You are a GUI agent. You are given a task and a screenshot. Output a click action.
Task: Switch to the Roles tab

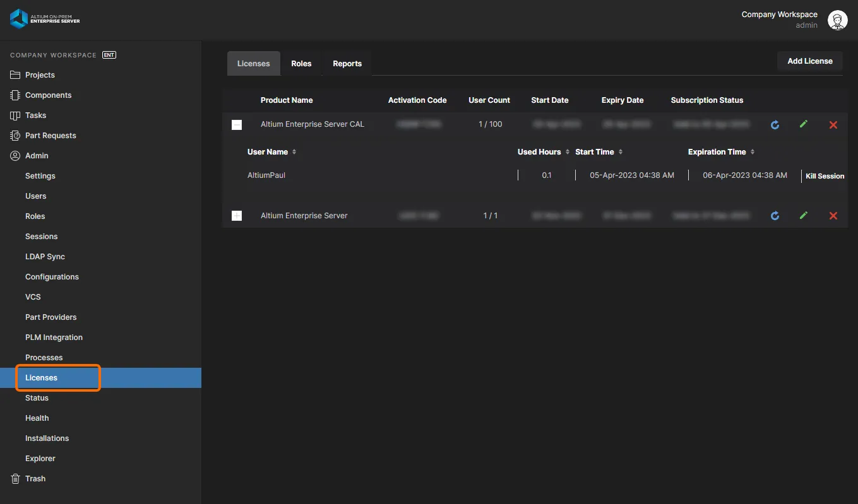[x=301, y=64]
